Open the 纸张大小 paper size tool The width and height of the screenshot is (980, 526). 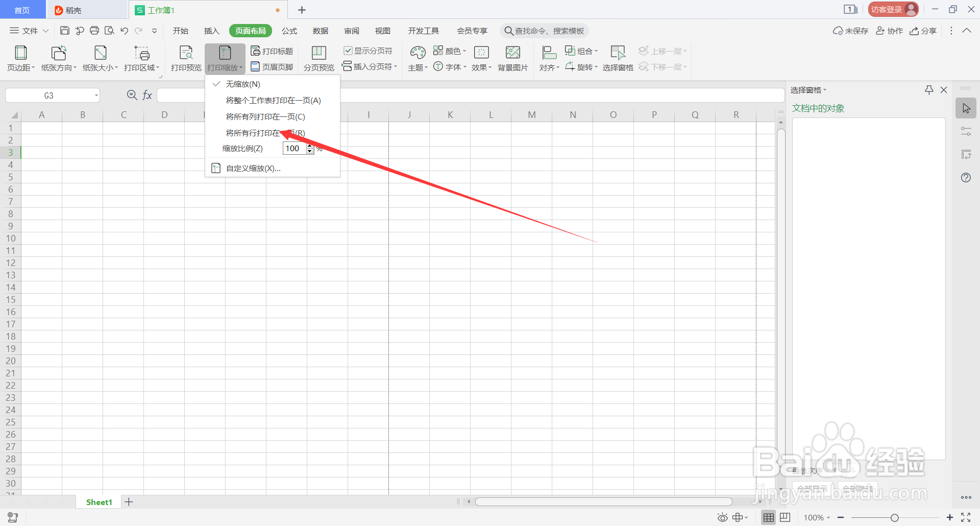100,58
